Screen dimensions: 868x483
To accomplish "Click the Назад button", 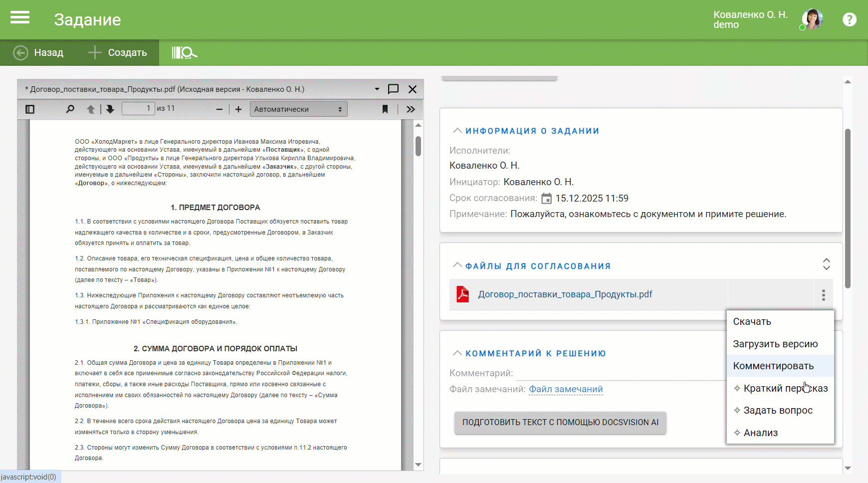I will pos(39,52).
